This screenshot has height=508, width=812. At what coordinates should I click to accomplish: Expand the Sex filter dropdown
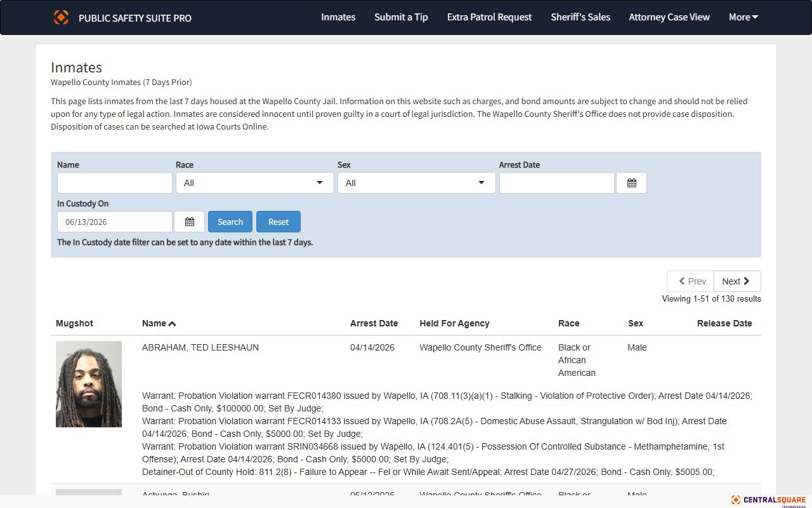[417, 183]
